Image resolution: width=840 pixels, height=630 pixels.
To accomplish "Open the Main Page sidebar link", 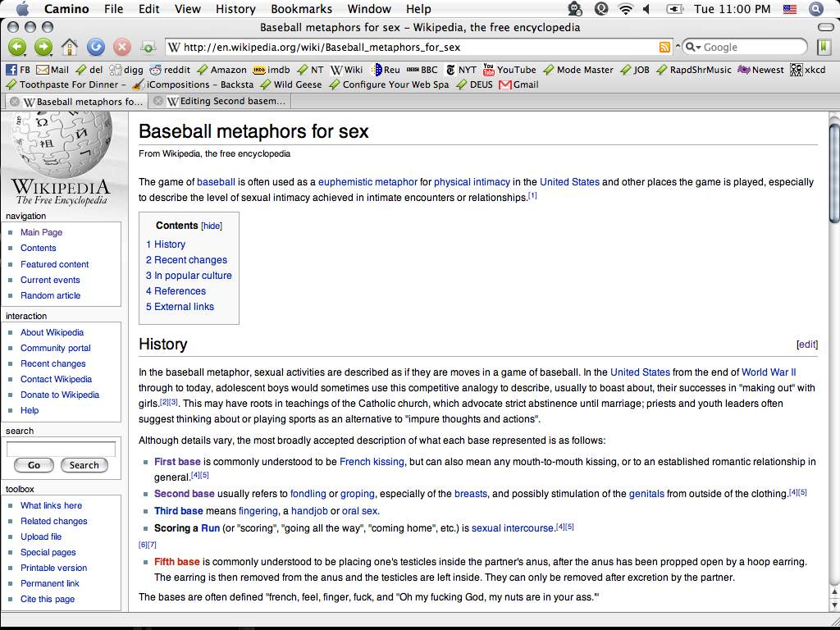I will [41, 232].
